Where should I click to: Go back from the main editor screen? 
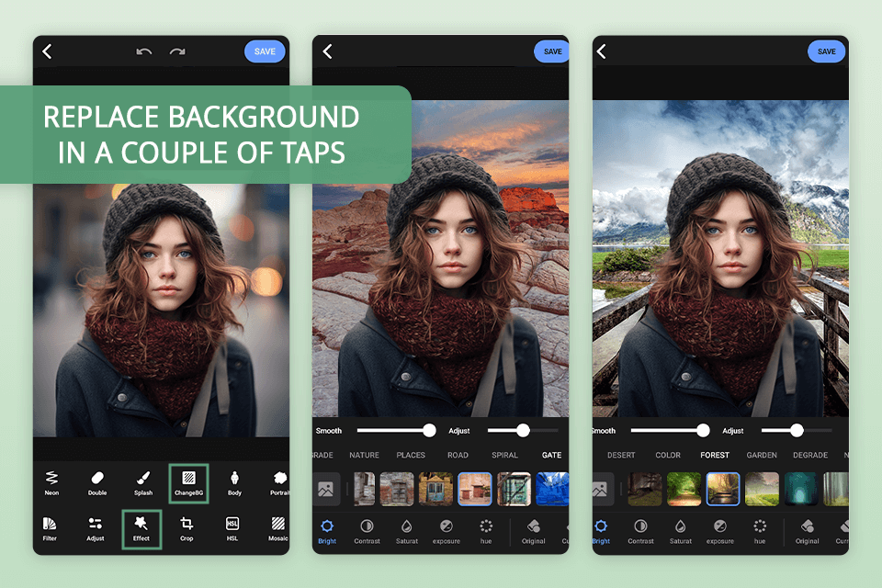coord(47,51)
